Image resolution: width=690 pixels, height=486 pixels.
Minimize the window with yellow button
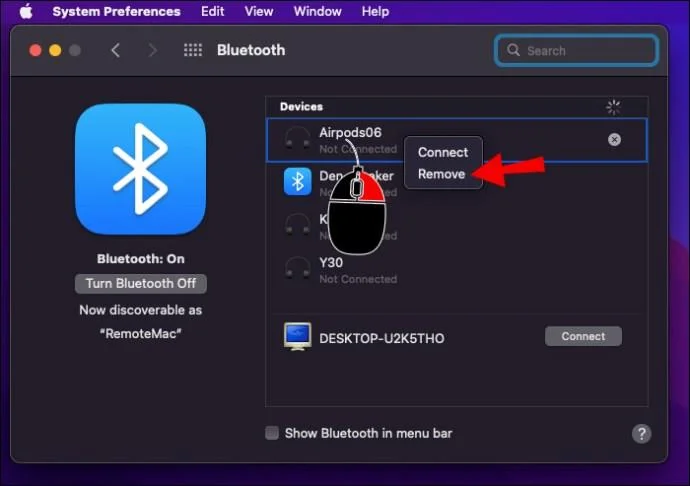[55, 50]
